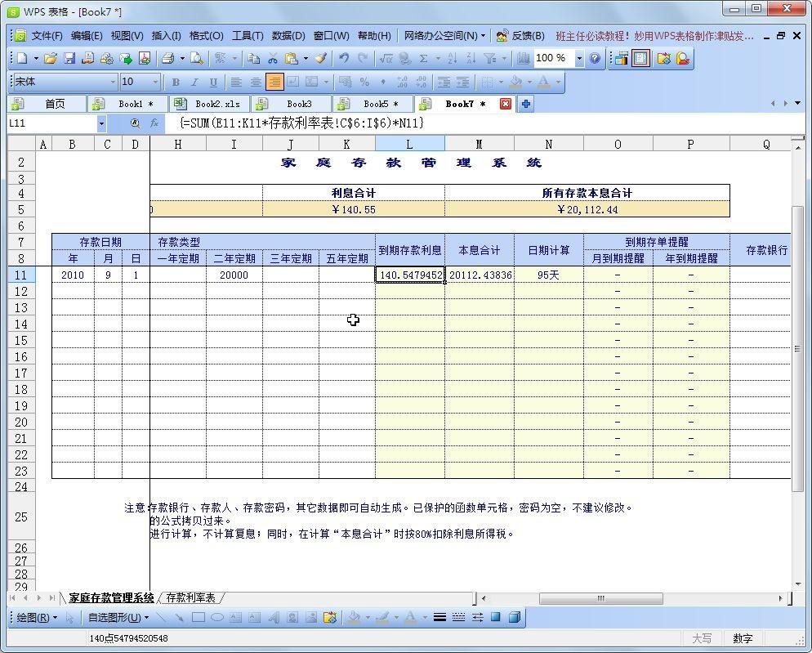812x653 pixels.
Task: Switch to the 存款利率表 sheet tab
Action: click(x=191, y=598)
